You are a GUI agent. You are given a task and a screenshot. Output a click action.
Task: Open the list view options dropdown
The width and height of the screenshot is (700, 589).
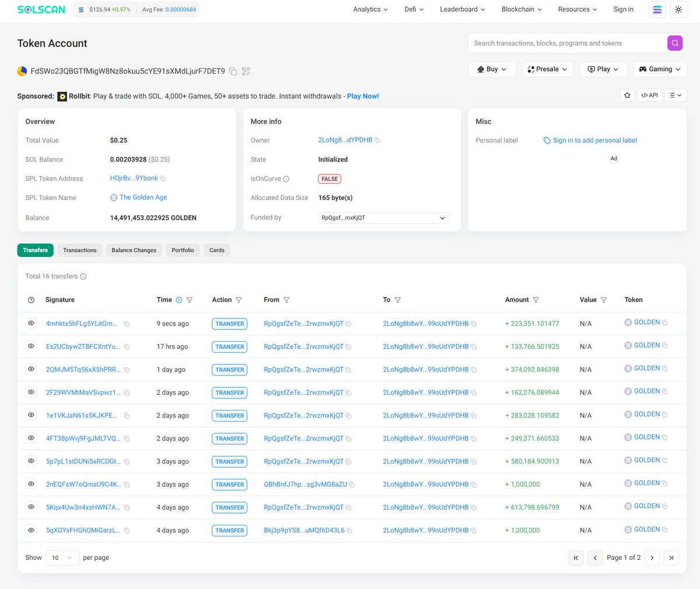pos(675,95)
